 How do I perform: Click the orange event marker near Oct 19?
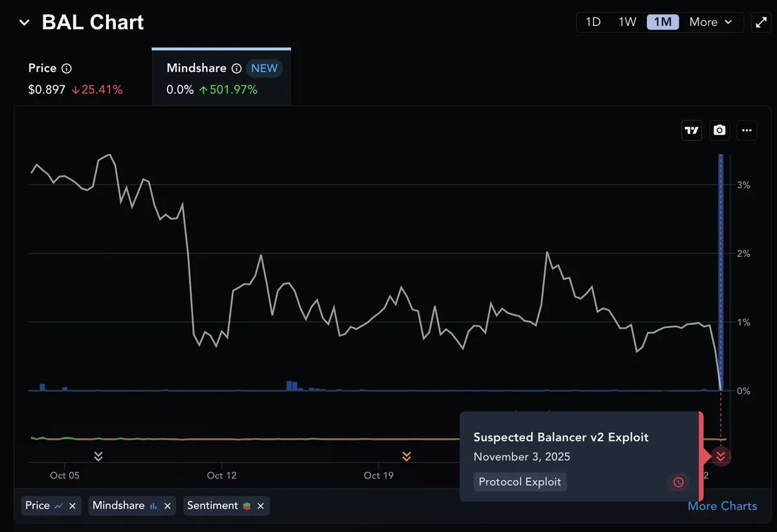406,456
